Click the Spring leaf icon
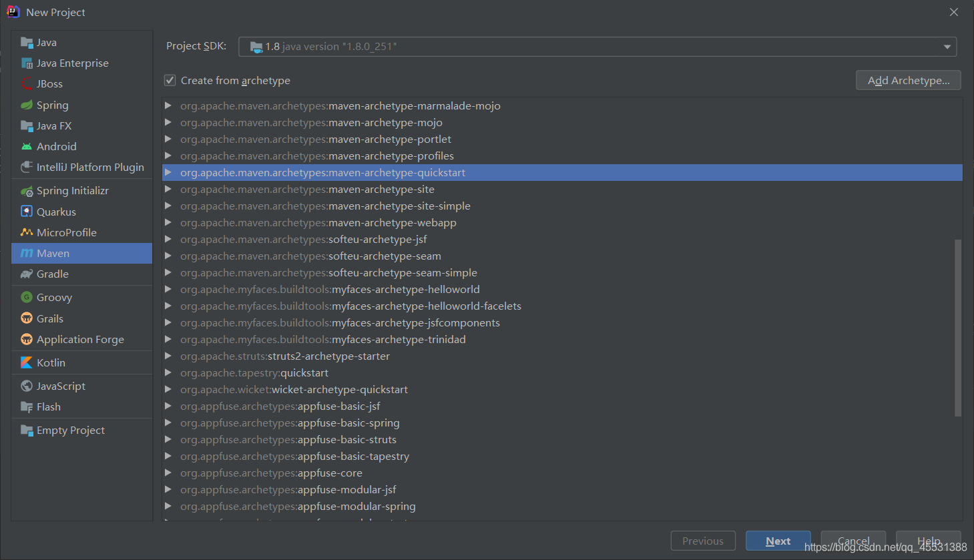This screenshot has height=560, width=974. [x=27, y=105]
